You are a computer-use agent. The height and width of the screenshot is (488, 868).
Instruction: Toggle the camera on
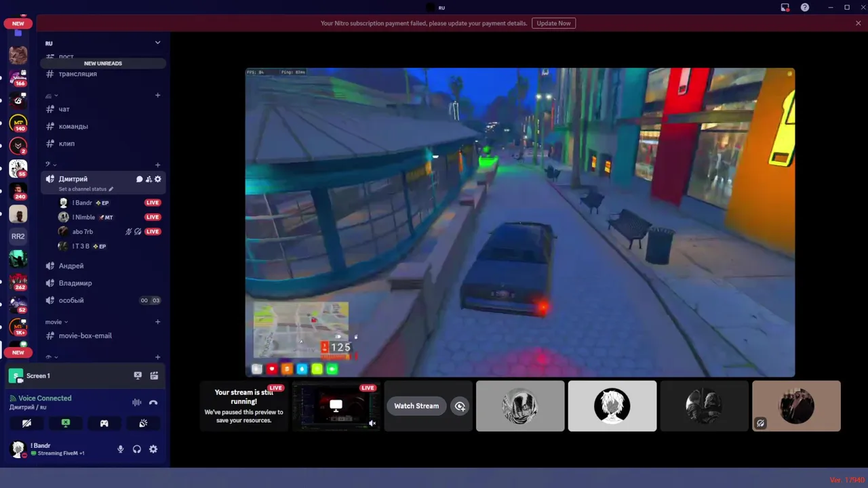click(x=26, y=423)
